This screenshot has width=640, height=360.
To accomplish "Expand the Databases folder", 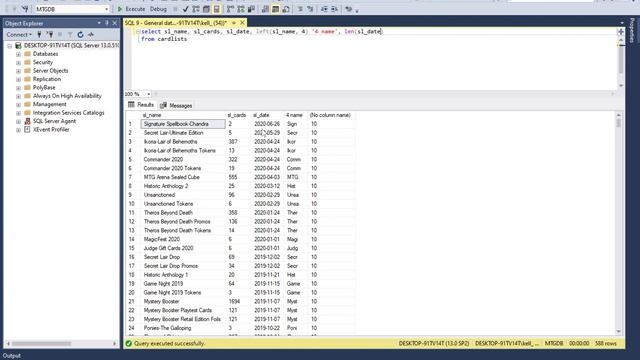I will [18, 54].
